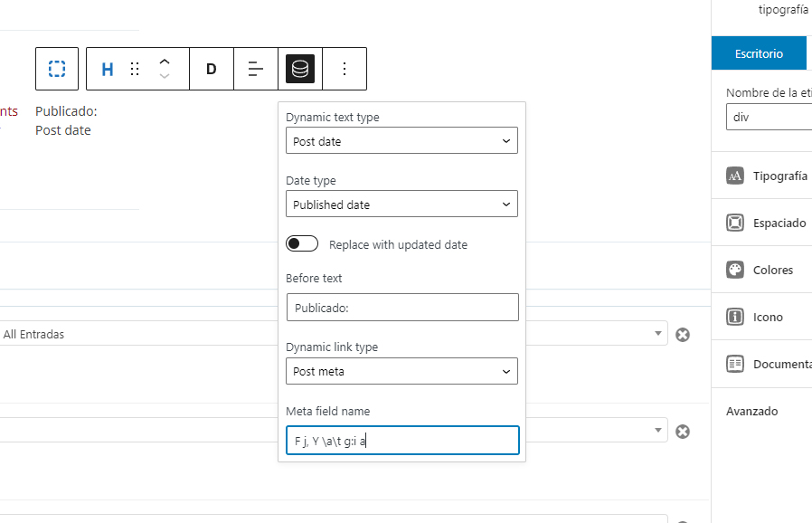Click the Post date text in the editor
Image resolution: width=812 pixels, height=523 pixels.
(x=63, y=130)
